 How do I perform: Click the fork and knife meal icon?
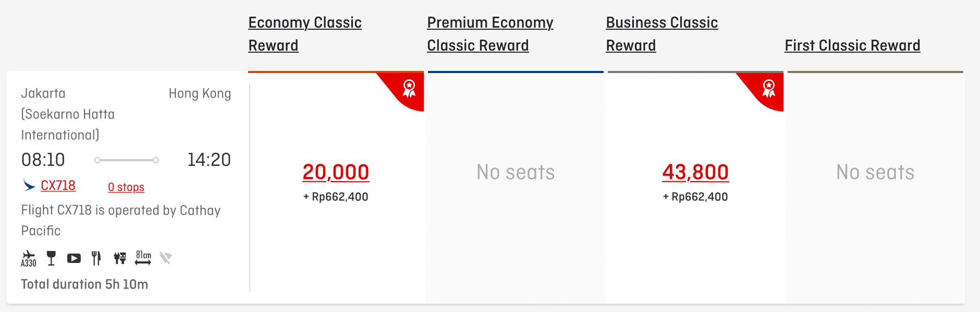[x=96, y=258]
